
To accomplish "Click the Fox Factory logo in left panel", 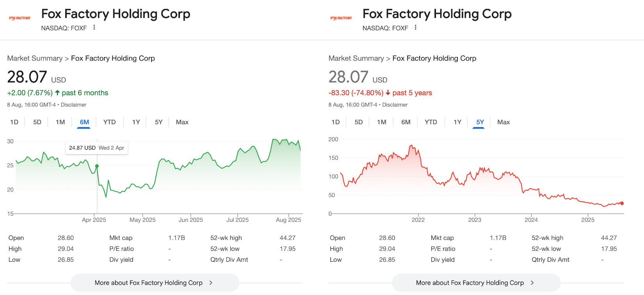I will (20, 18).
